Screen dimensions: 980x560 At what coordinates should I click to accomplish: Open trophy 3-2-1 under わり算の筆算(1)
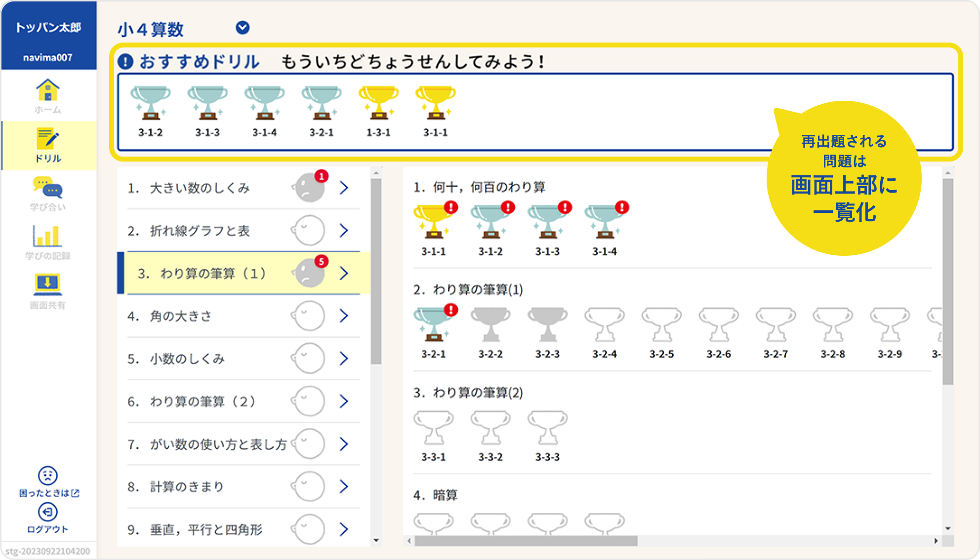point(434,324)
